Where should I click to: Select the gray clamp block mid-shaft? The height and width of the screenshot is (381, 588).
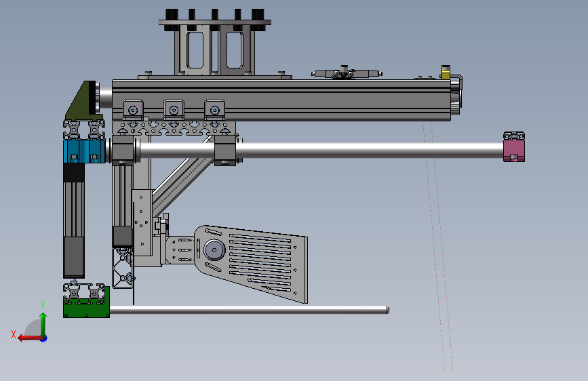[x=225, y=151]
